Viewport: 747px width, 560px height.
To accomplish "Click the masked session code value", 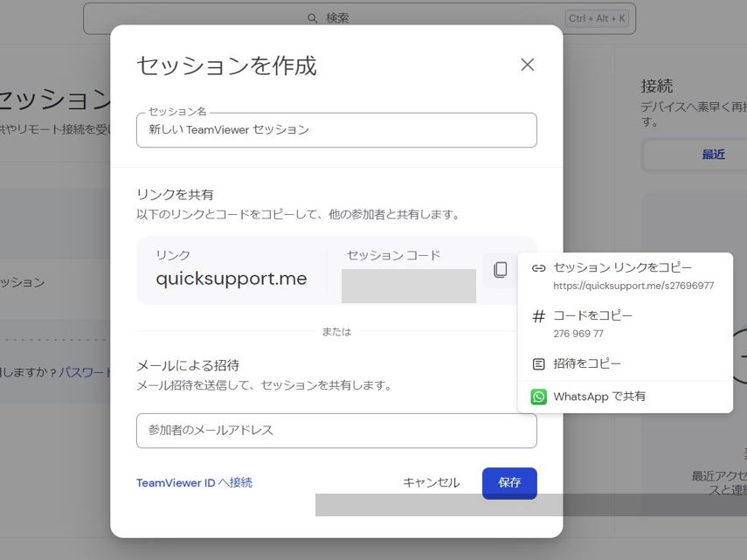I will 409,286.
